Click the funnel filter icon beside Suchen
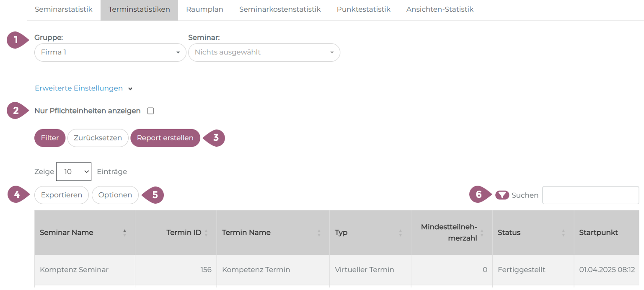This screenshot has height=290, width=644. coord(502,195)
